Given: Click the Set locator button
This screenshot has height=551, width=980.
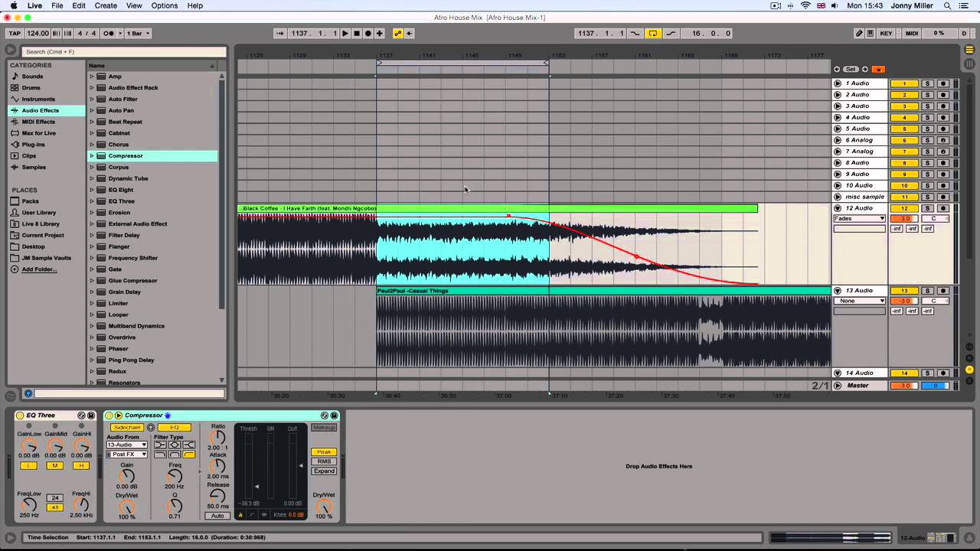Looking at the screenshot, I should click(851, 69).
